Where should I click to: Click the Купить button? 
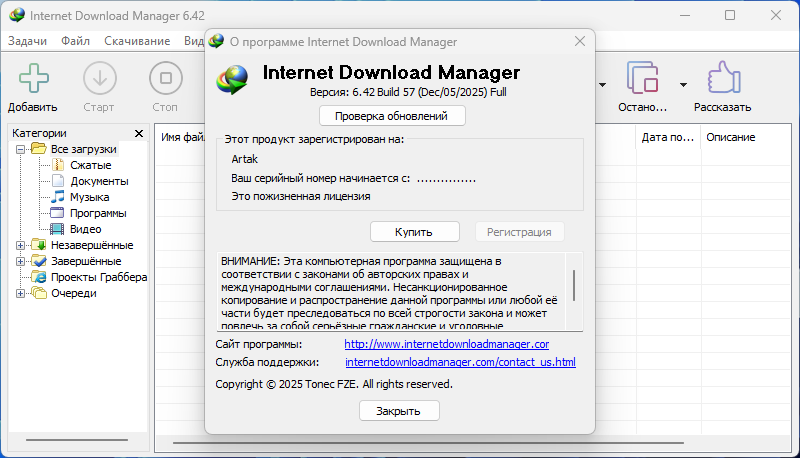tap(414, 232)
